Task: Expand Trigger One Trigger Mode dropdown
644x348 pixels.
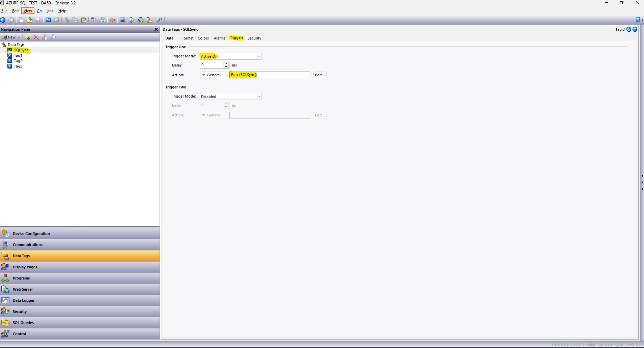Action: point(258,56)
